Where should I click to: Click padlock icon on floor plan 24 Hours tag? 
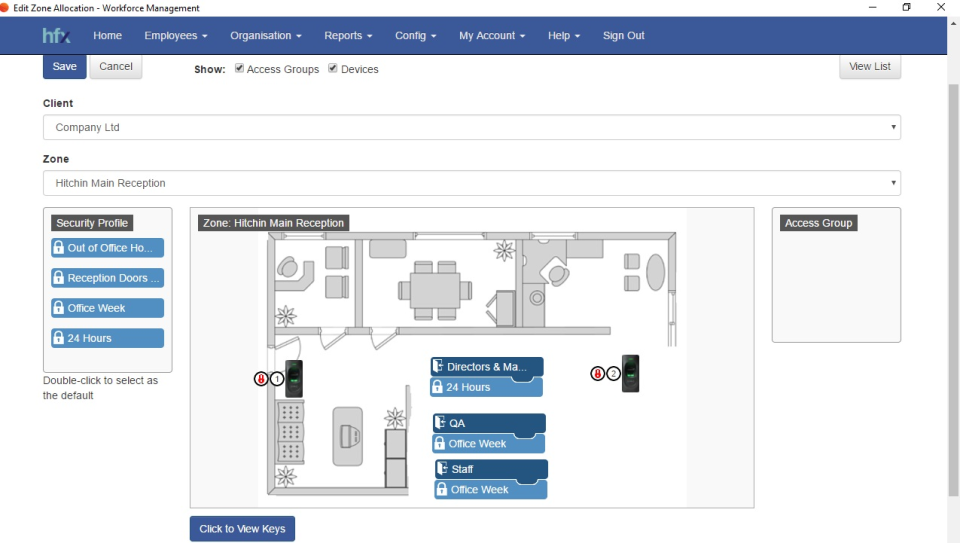(437, 387)
